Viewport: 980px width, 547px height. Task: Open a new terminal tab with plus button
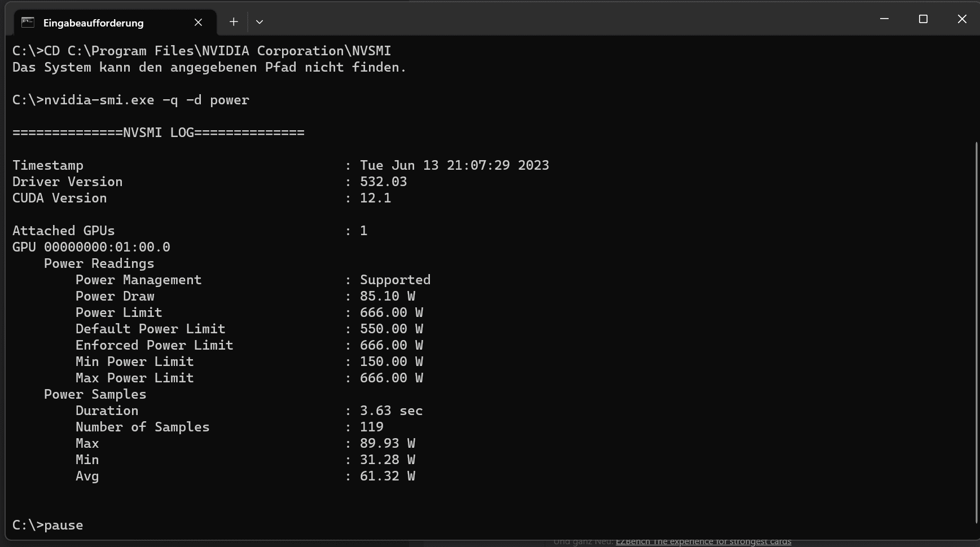234,22
